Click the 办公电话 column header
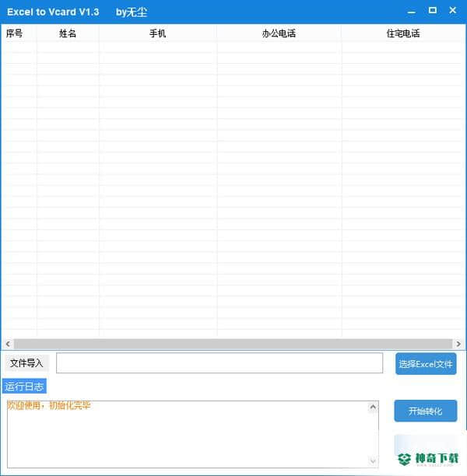This screenshot has height=476, width=467. [x=279, y=33]
